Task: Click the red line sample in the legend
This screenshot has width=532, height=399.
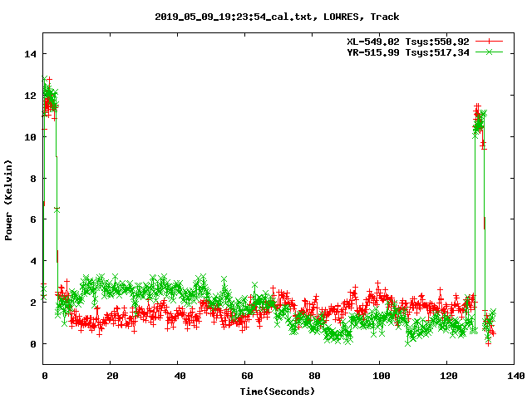Action: 489,42
